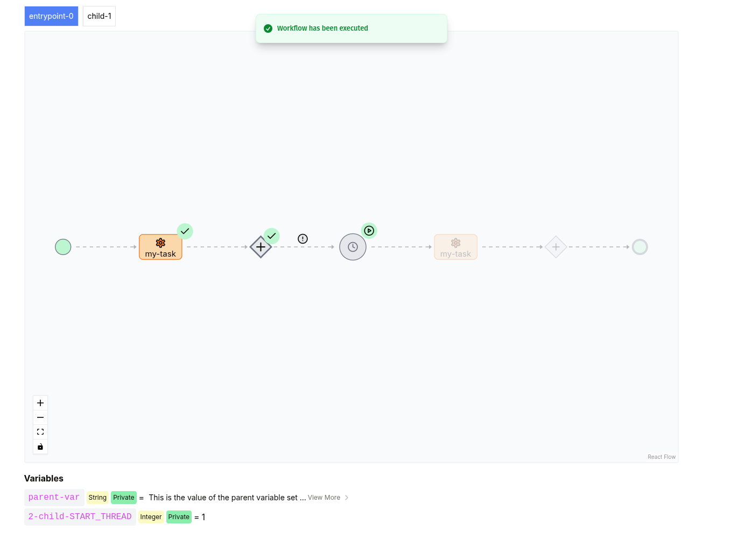Click the gear icon on the highlighted my-task node

click(x=160, y=243)
